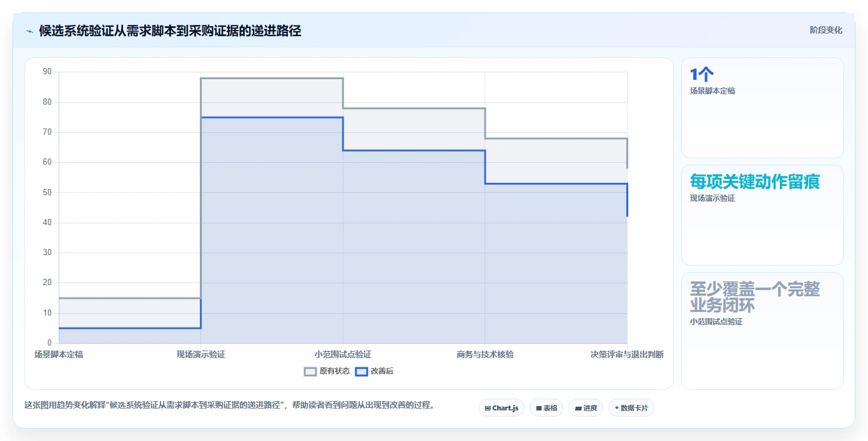The image size is (868, 441).
Task: Click the 90 y-axis value
Action: [47, 72]
